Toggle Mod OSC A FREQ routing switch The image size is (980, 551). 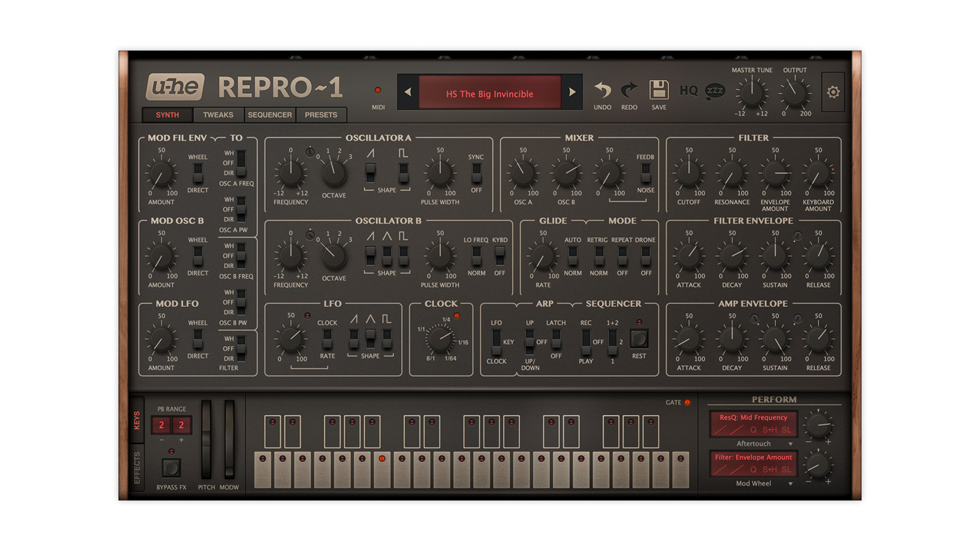coord(241,163)
